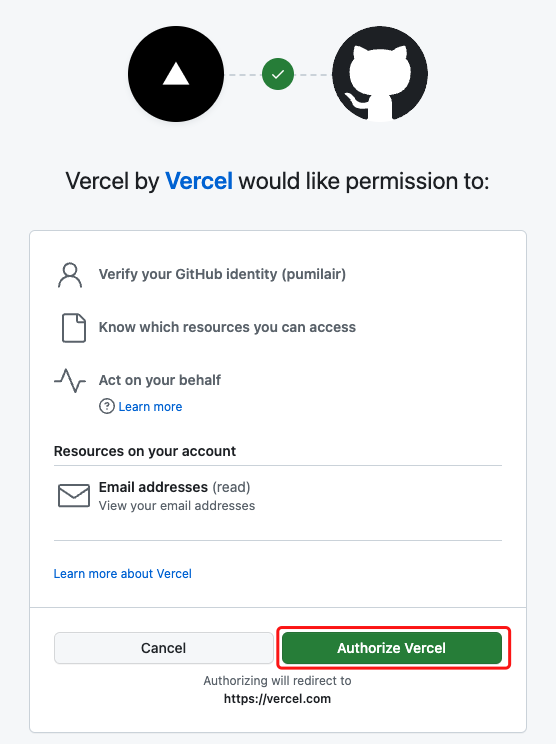Viewport: 556px width, 744px height.
Task: Click Know which resources you can access
Action: [x=227, y=327]
